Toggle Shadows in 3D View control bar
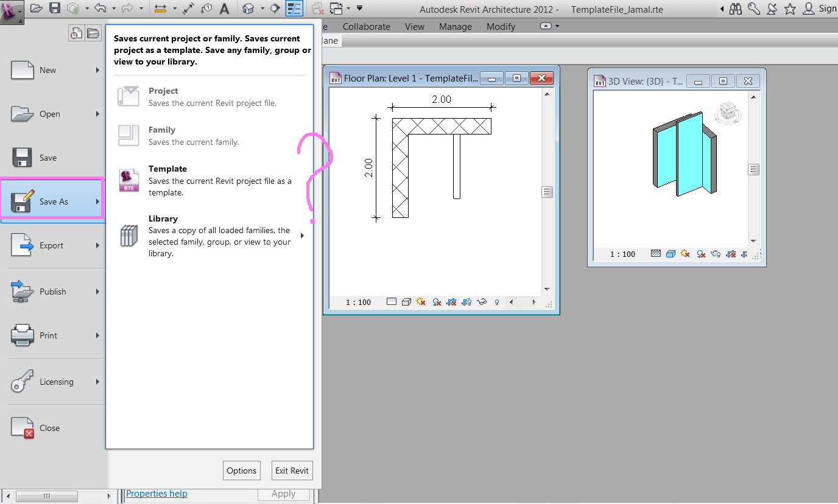Image resolution: width=838 pixels, height=504 pixels. coord(701,254)
